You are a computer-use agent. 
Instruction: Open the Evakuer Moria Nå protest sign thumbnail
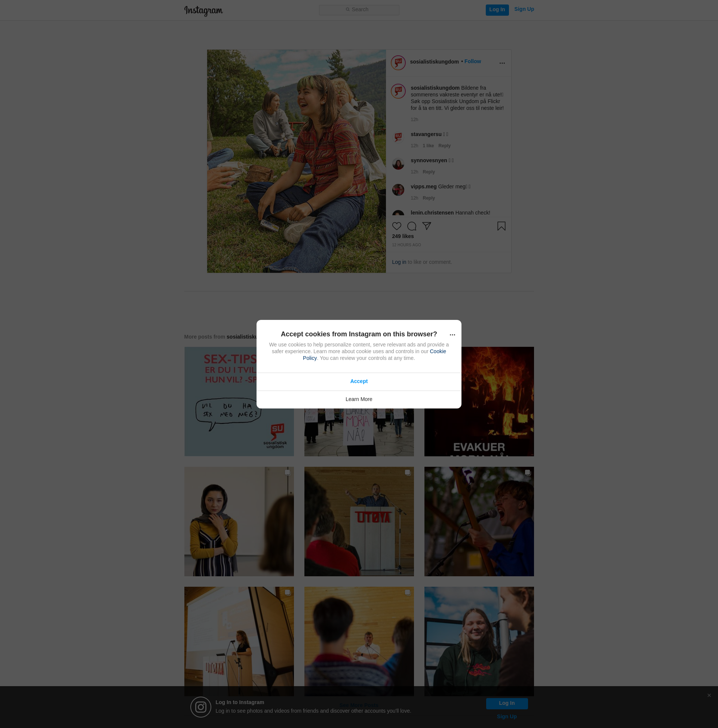tap(359, 433)
